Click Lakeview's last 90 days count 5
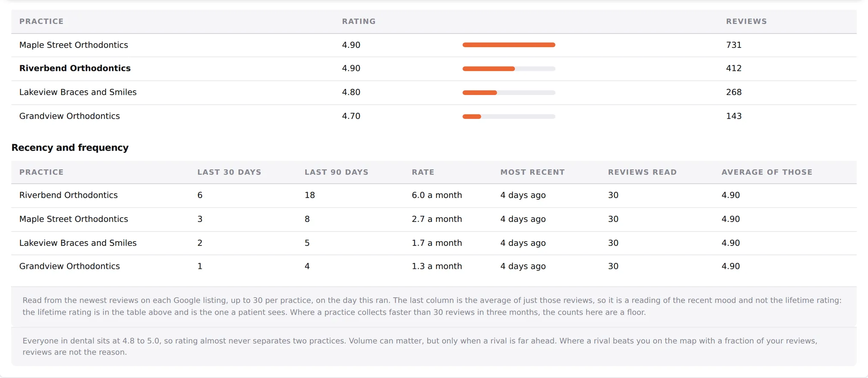Viewport: 868px width, 378px height. click(x=307, y=243)
